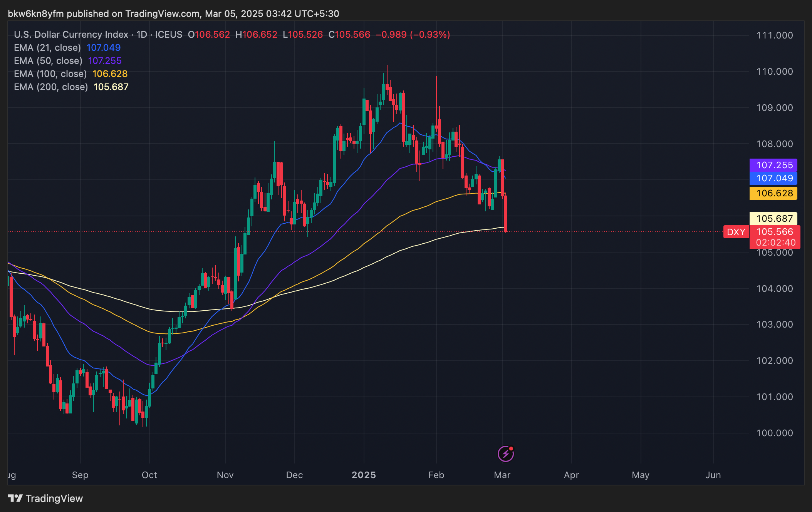Open the EMA (200, close) legend entry
This screenshot has width=812, height=512.
click(x=50, y=87)
